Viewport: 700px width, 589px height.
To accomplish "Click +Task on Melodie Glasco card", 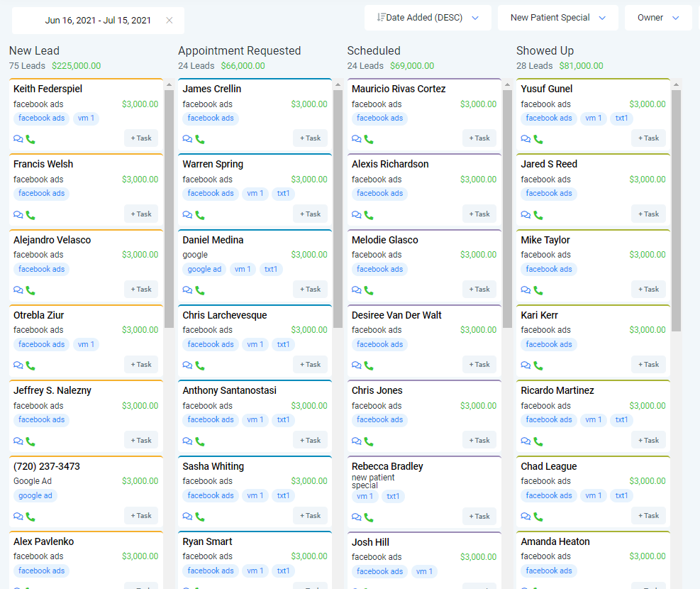I will coord(479,290).
